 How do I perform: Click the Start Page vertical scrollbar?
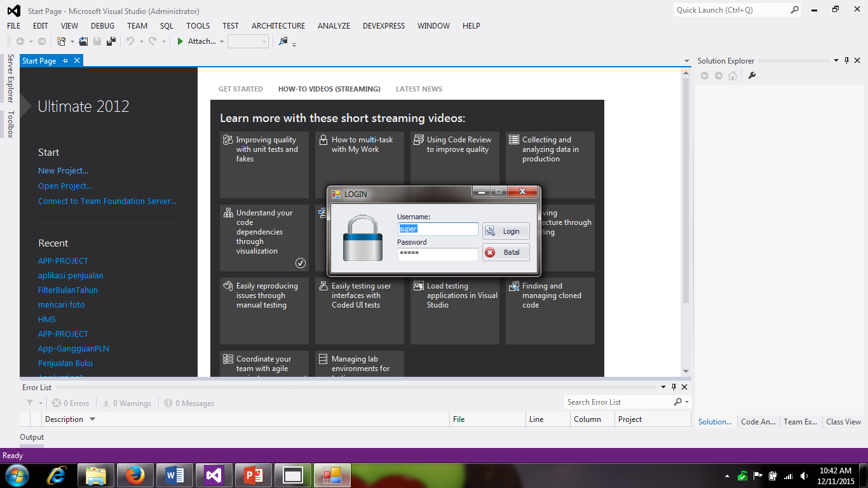click(x=686, y=223)
